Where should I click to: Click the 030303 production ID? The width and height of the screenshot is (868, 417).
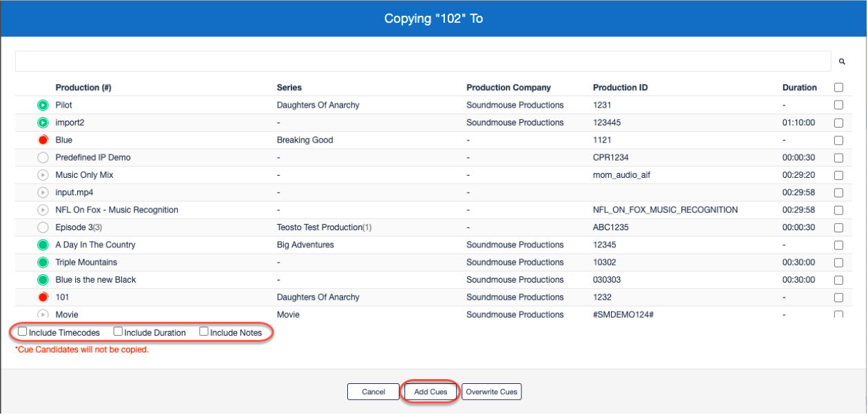click(x=606, y=280)
